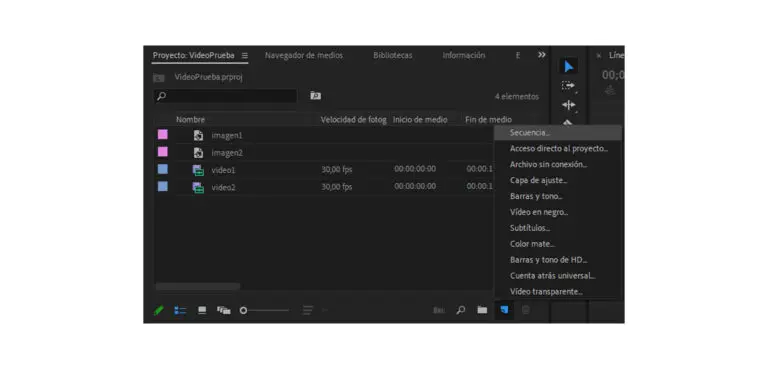Select the imagen2 item name

[x=227, y=153]
